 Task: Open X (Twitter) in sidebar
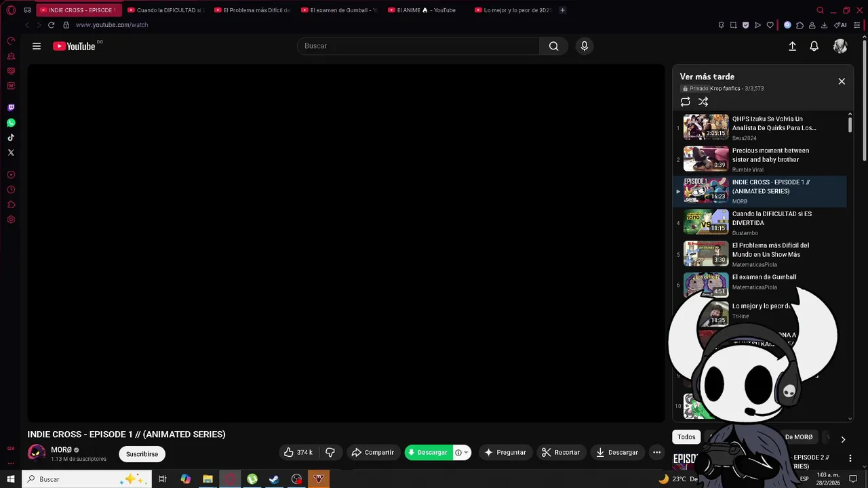pos(11,152)
